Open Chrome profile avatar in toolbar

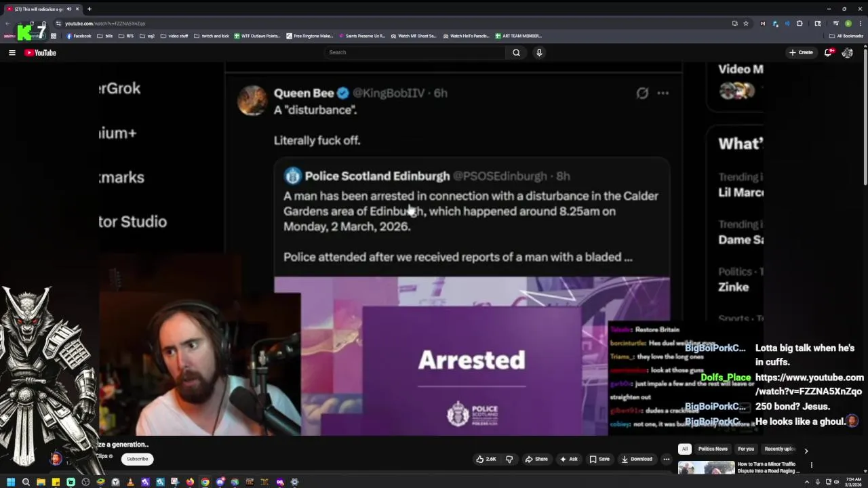(848, 23)
